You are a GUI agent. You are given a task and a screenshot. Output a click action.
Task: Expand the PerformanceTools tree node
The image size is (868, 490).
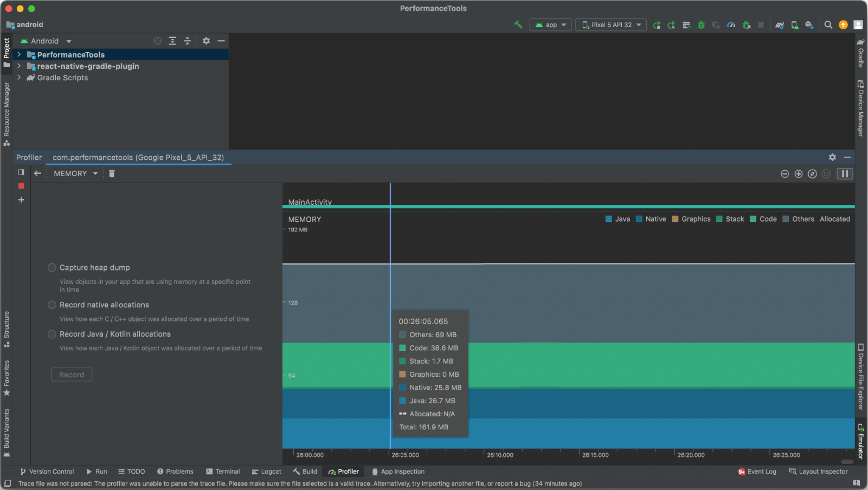tap(19, 54)
